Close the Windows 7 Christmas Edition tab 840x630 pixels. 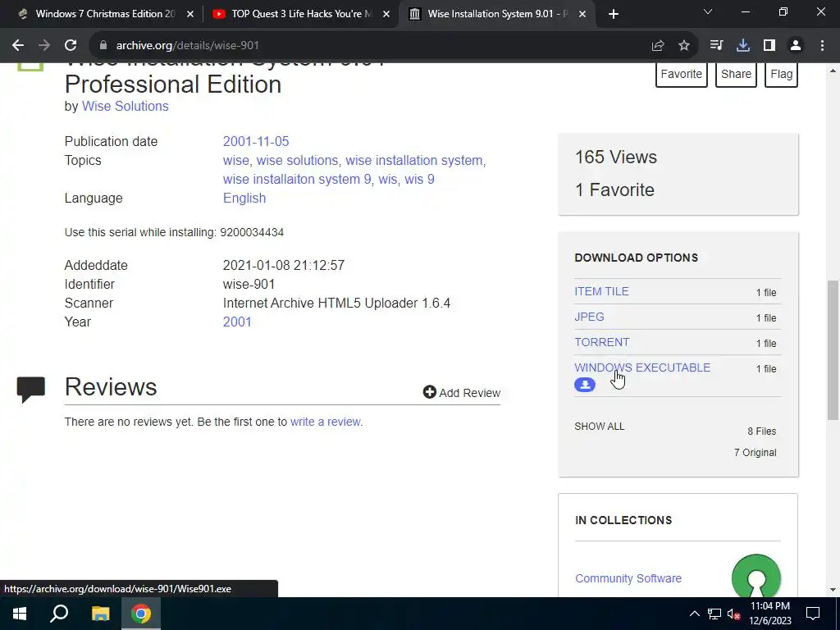click(190, 14)
